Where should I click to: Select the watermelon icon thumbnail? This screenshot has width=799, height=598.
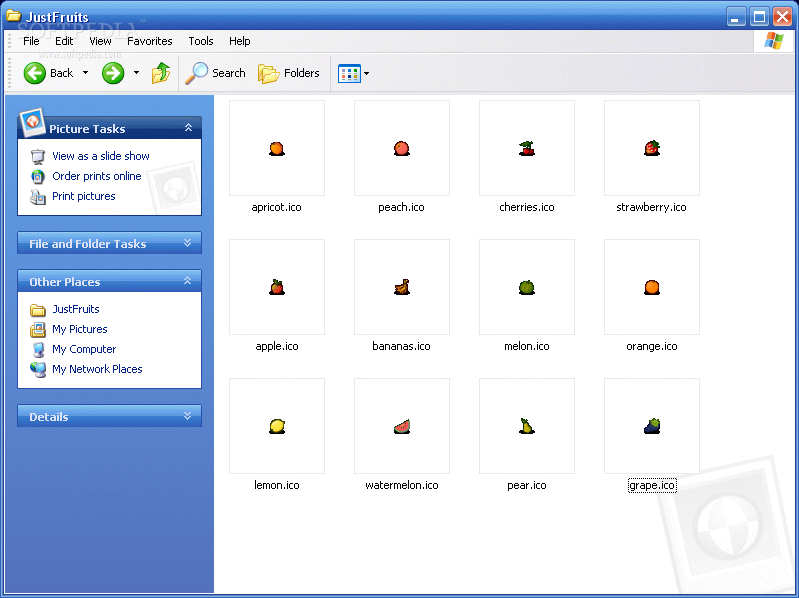click(x=402, y=426)
